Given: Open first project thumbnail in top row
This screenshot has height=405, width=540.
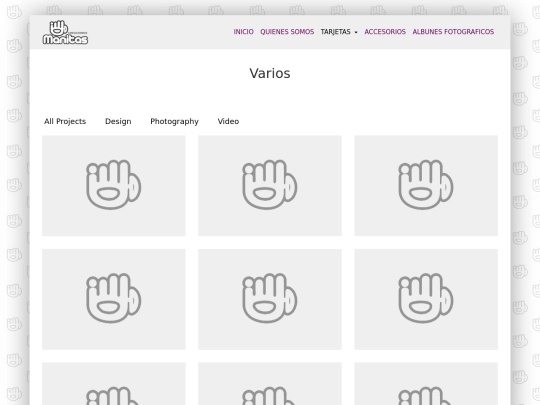Looking at the screenshot, I should pos(114,186).
